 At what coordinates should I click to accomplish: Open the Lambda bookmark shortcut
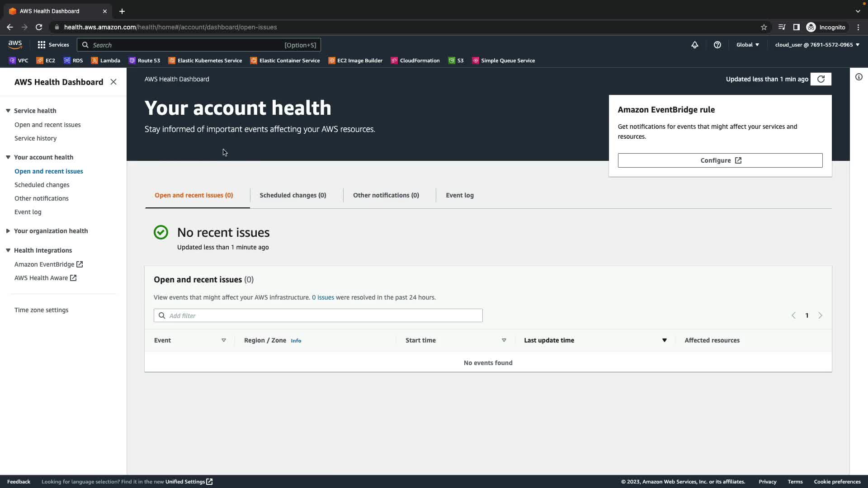point(106,61)
